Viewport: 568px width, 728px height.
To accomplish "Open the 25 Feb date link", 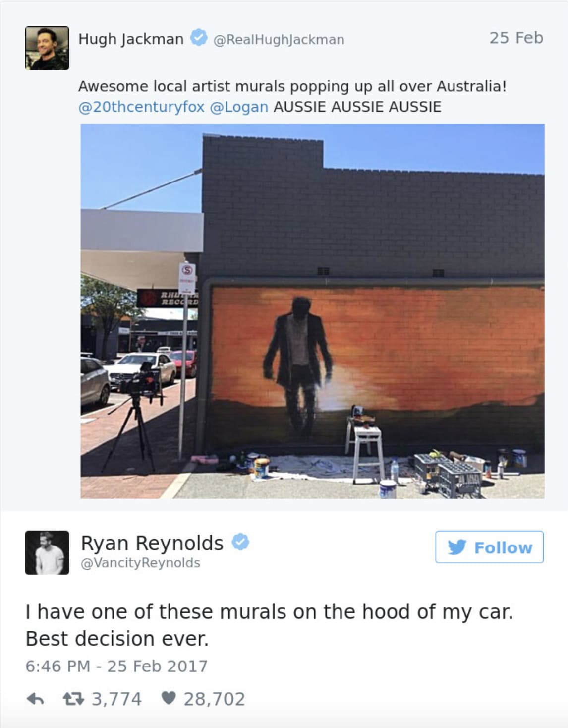I will click(516, 38).
